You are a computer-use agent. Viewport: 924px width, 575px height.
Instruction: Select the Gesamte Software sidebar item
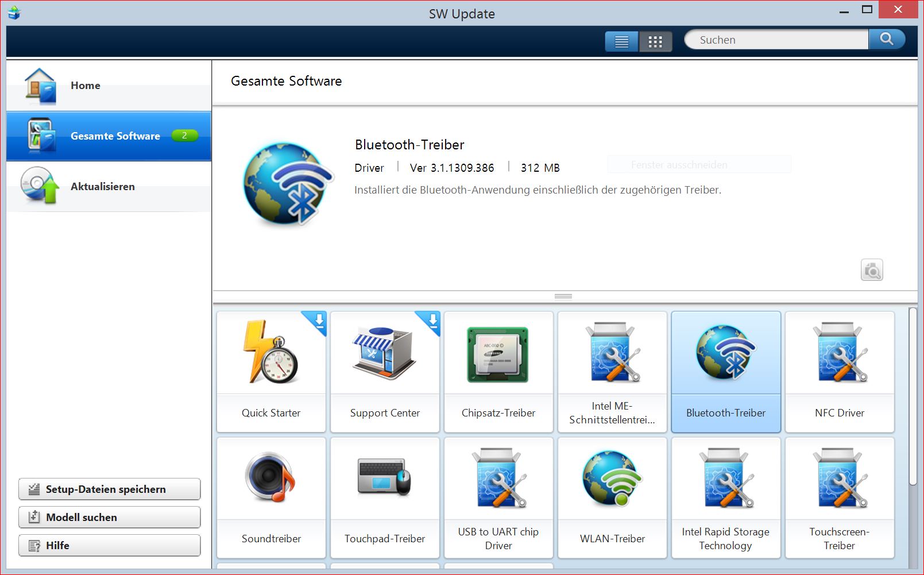click(x=109, y=136)
